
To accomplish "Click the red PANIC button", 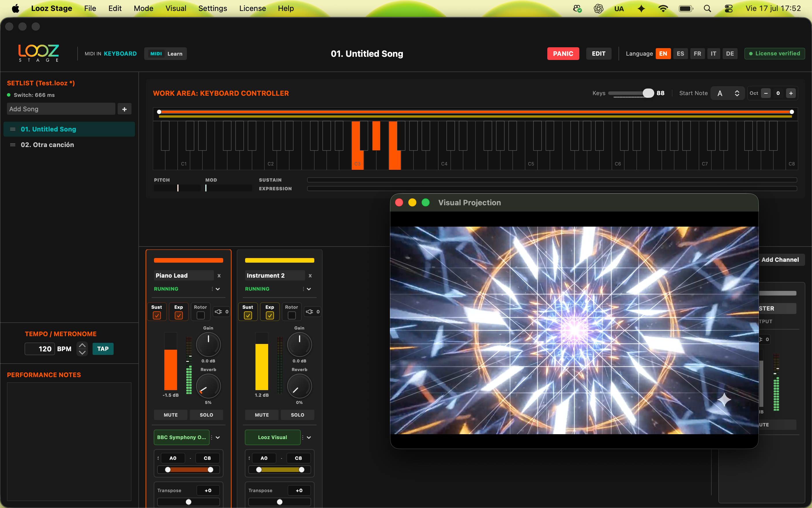I will [563, 54].
